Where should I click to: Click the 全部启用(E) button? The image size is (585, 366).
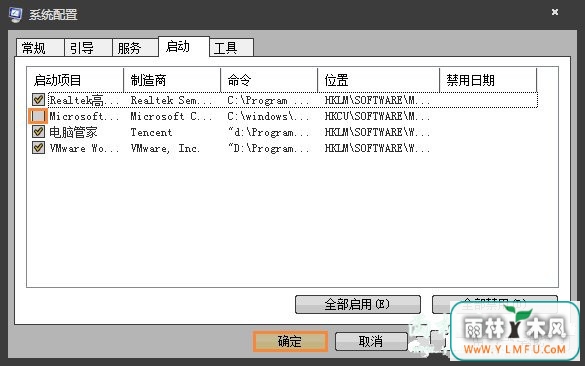click(357, 304)
